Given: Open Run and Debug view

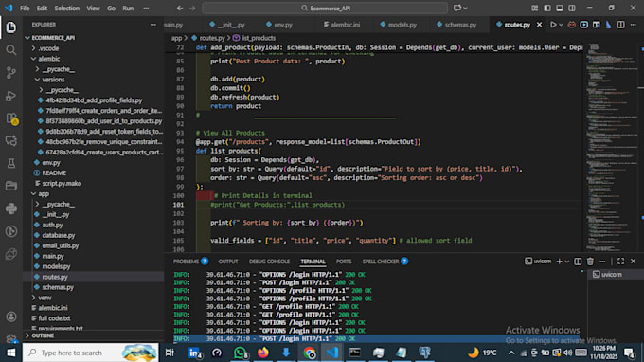Looking at the screenshot, I should pyautogui.click(x=11, y=96).
